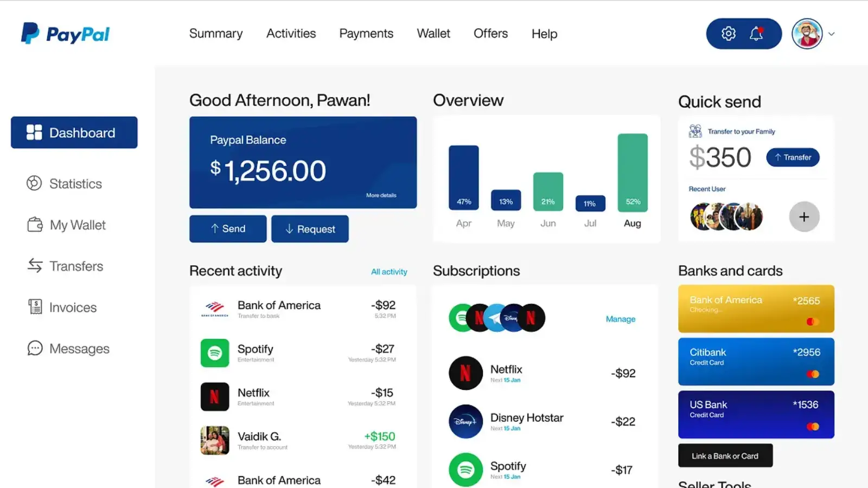The height and width of the screenshot is (488, 868).
Task: Click Link a Bank or Card
Action: click(725, 455)
